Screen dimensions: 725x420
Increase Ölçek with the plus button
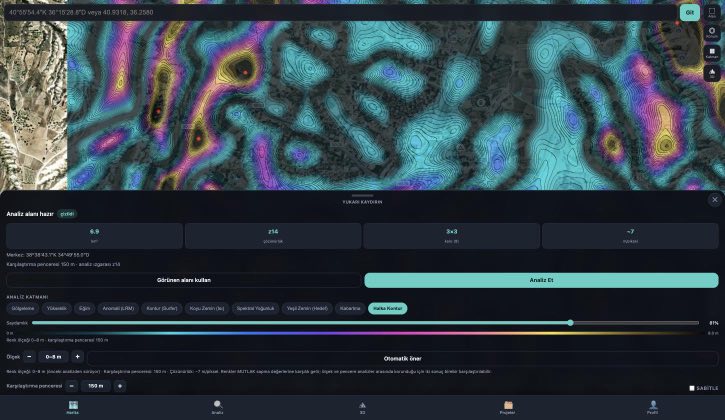[77, 357]
